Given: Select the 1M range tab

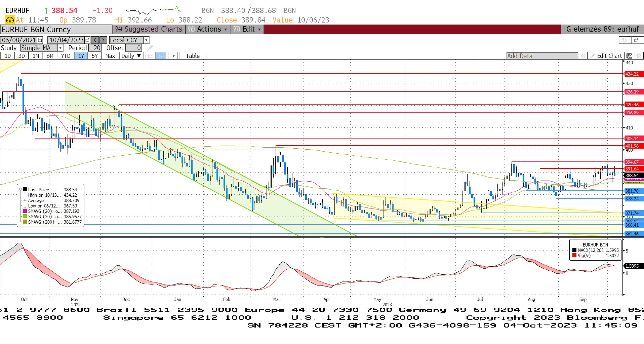Looking at the screenshot, I should [x=36, y=56].
